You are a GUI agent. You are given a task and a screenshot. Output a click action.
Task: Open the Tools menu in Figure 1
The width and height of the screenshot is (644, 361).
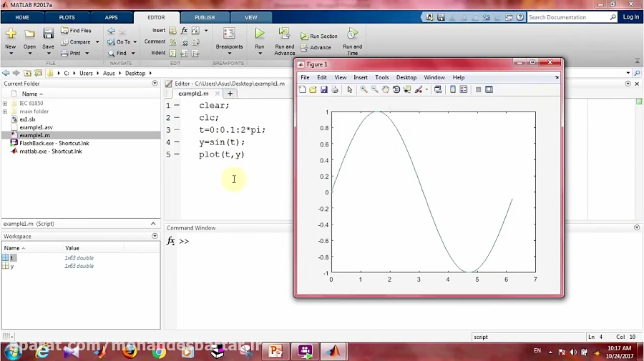(x=381, y=77)
